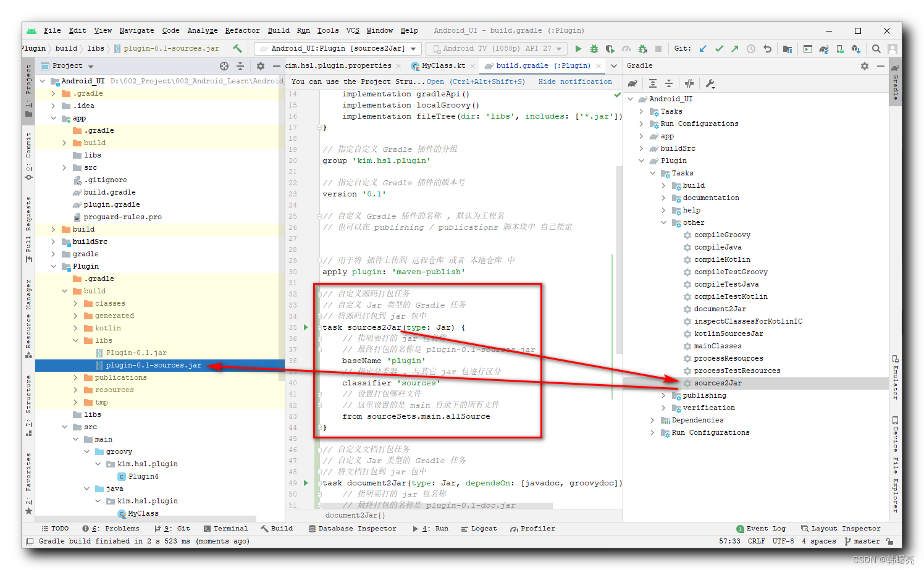Image resolution: width=924 pixels, height=570 pixels.
Task: Click Open (Ctrl+Alt+Shift+S) link
Action: 476,82
